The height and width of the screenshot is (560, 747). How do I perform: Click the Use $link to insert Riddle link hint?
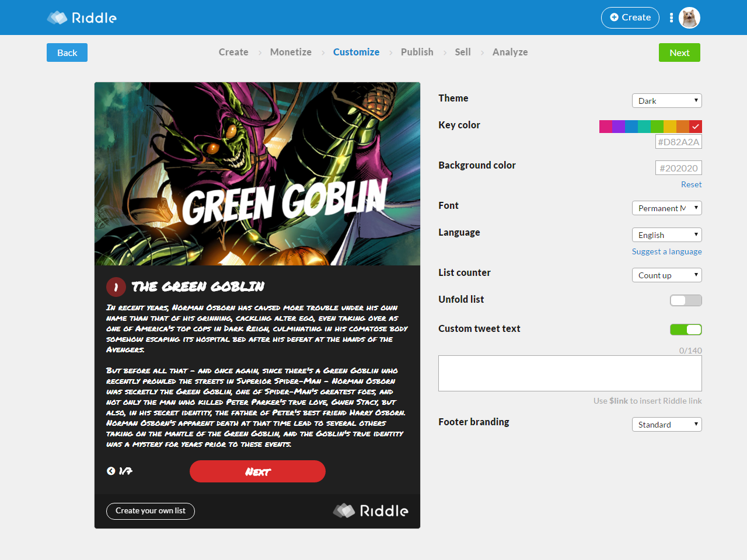648,401
